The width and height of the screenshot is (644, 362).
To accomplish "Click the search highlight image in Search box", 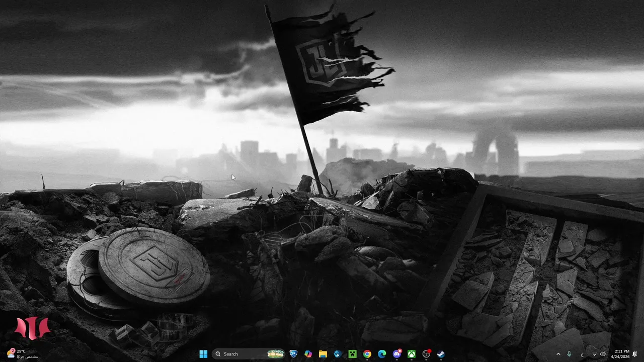I will point(275,354).
